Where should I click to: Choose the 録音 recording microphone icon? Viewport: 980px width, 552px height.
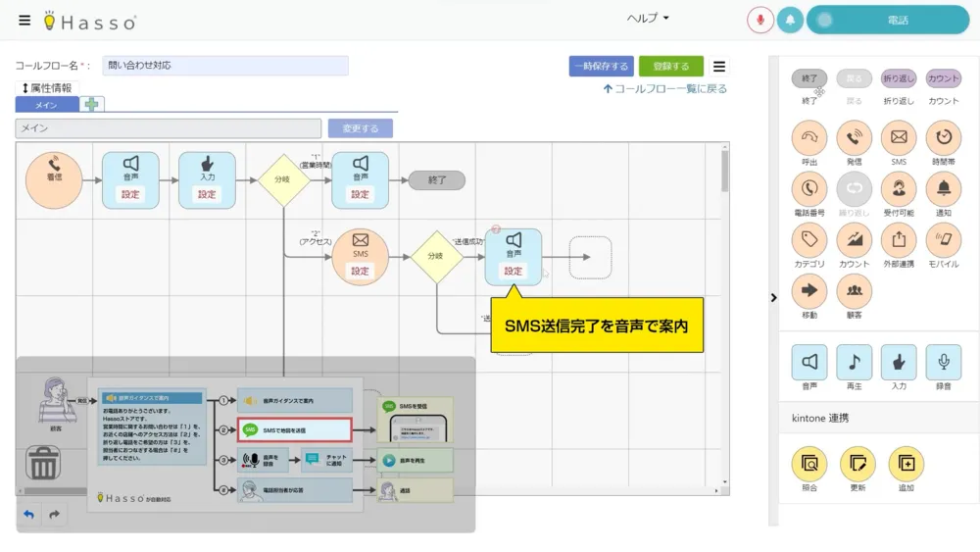pyautogui.click(x=944, y=362)
